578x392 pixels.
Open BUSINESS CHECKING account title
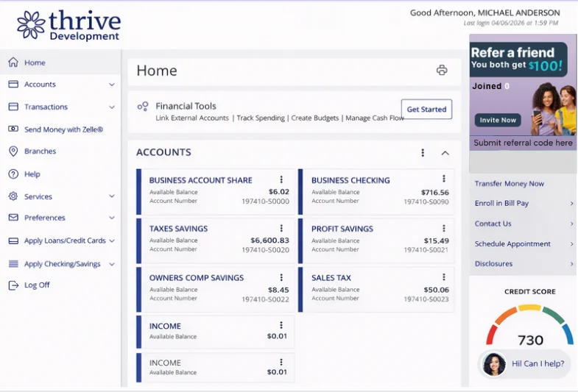(350, 180)
